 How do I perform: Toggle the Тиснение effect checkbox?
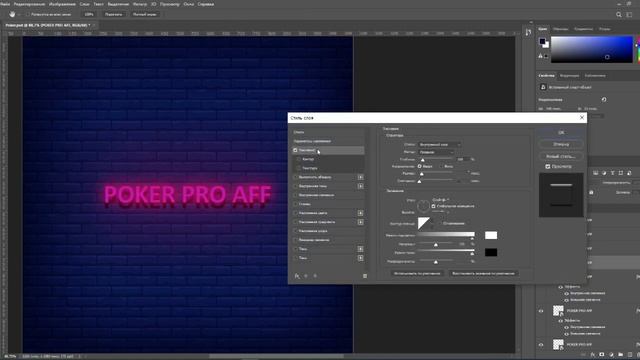click(295, 150)
